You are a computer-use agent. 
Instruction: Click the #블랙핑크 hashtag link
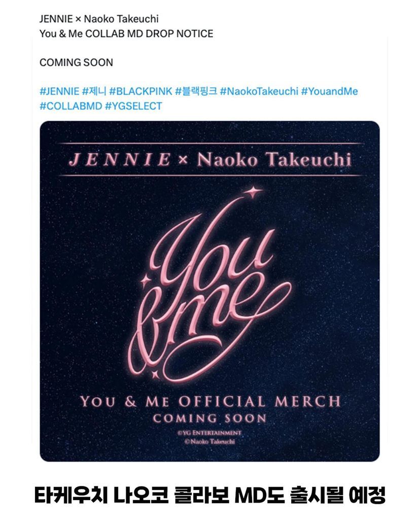coord(196,92)
